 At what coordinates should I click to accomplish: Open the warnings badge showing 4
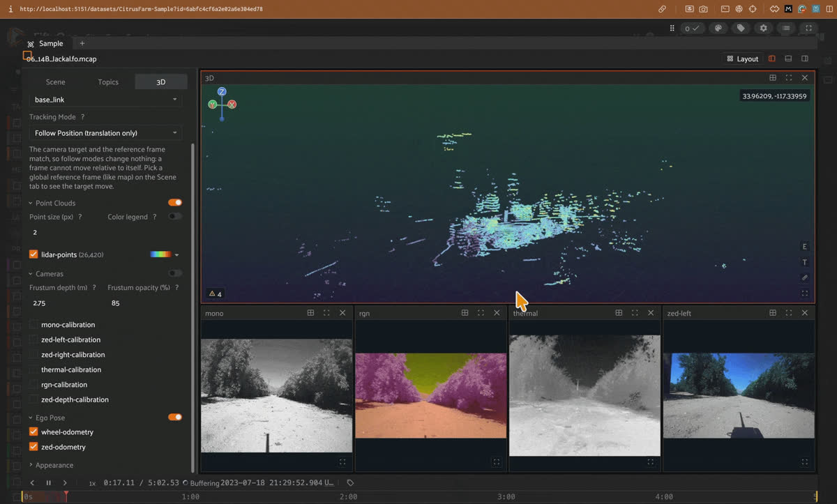(x=216, y=294)
